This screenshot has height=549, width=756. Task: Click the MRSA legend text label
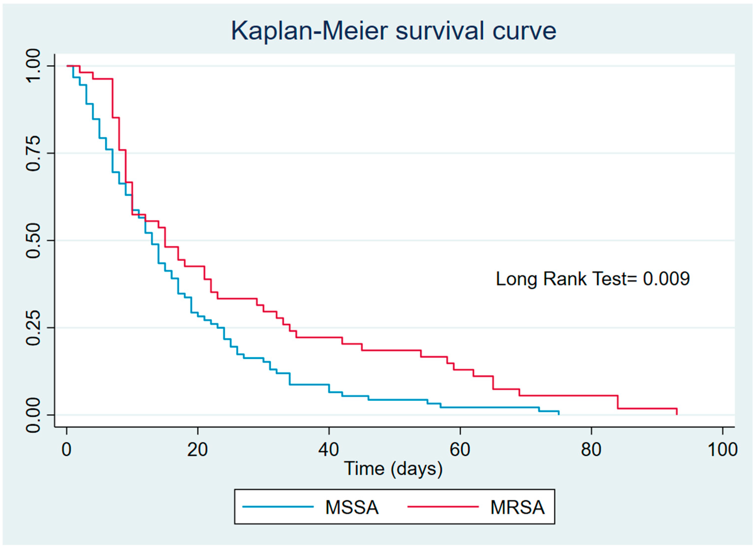pos(517,507)
